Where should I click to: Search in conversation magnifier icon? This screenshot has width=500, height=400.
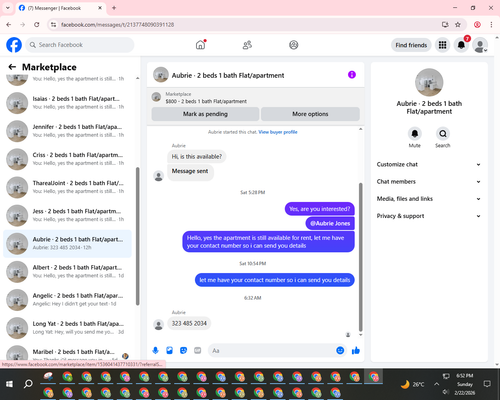pos(443,134)
